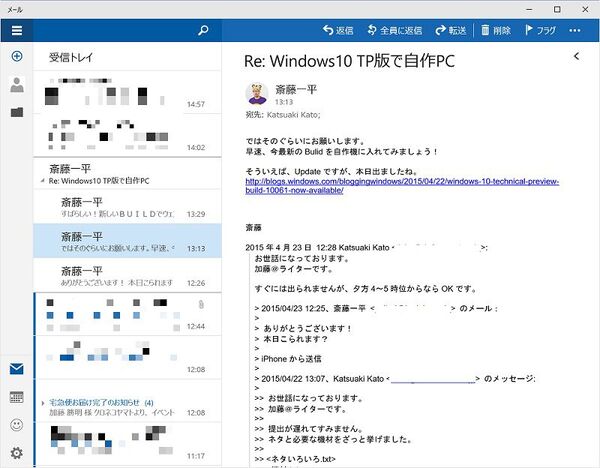Maximize the メール window
The height and width of the screenshot is (468, 600).
pos(558,9)
